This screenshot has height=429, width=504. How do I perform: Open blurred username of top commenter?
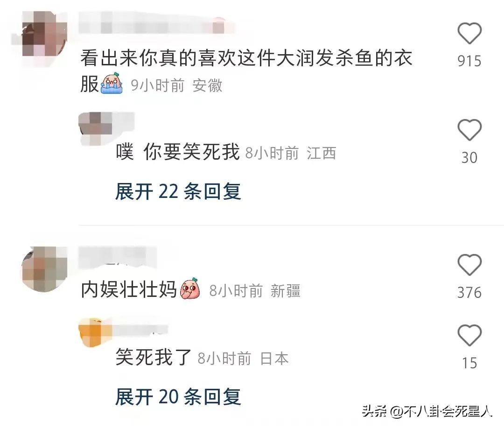[x=157, y=23]
